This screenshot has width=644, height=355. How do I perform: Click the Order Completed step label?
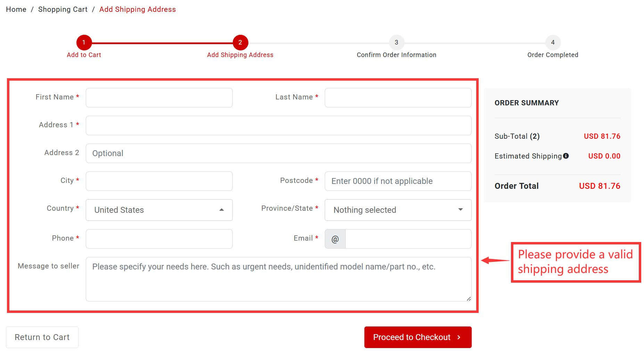click(553, 55)
